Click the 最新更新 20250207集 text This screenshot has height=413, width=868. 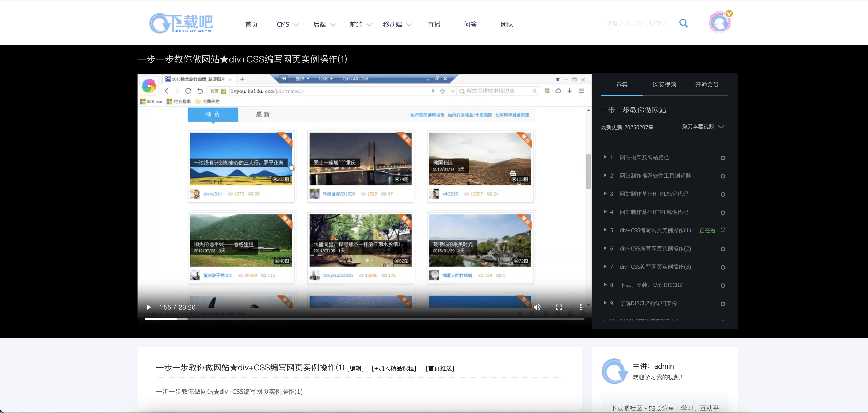pyautogui.click(x=627, y=127)
